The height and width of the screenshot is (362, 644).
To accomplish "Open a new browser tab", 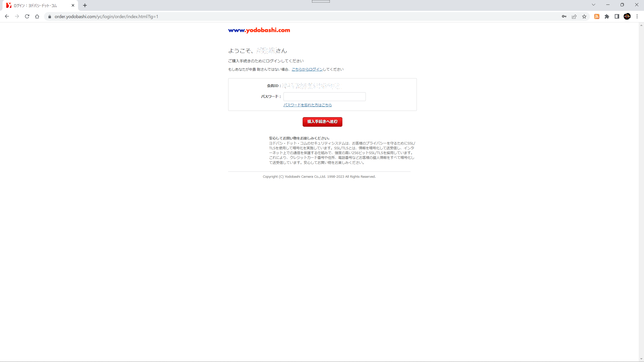I will 85,5.
